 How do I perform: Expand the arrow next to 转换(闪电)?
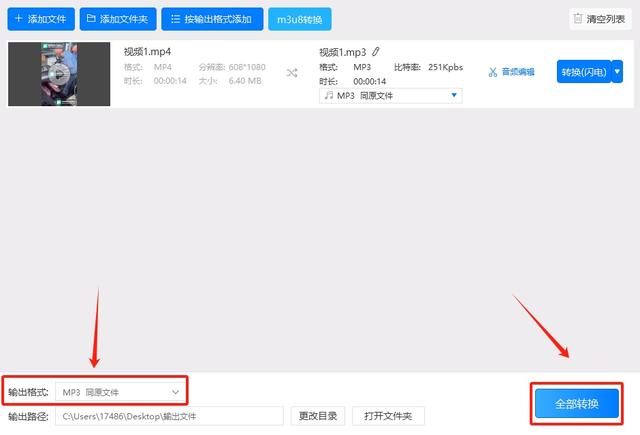click(617, 72)
